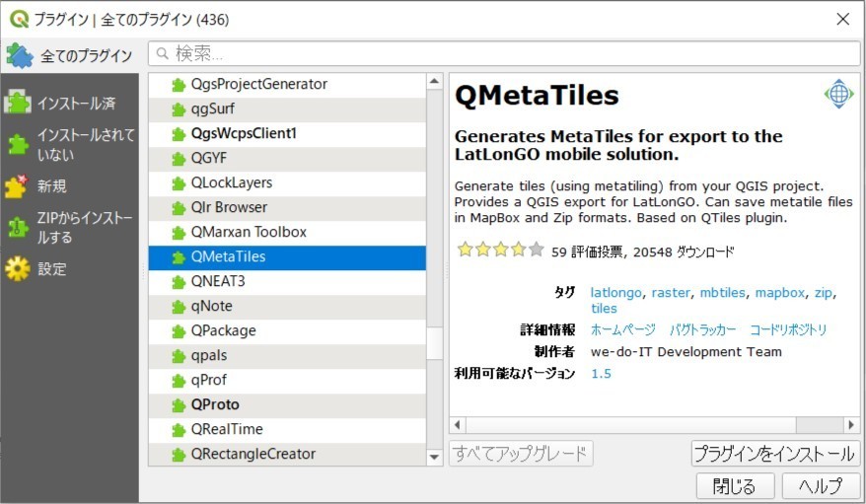The image size is (866, 504).
Task: Click the puzzle icon next to qpals
Action: [x=178, y=356]
